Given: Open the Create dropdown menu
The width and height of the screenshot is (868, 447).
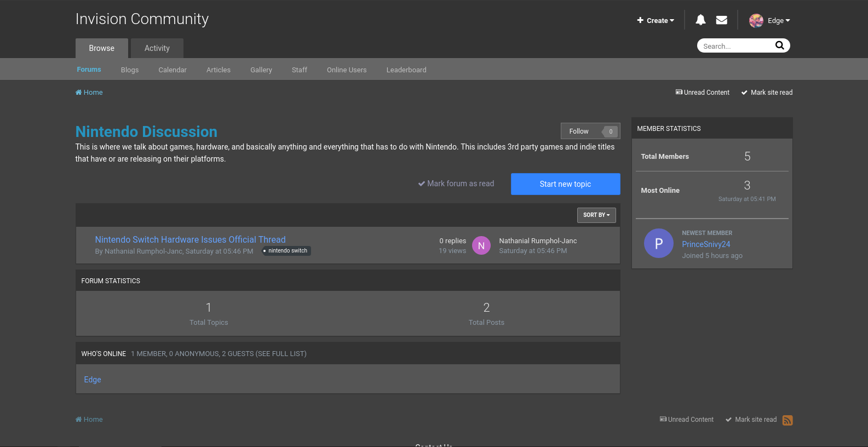Looking at the screenshot, I should pos(656,21).
